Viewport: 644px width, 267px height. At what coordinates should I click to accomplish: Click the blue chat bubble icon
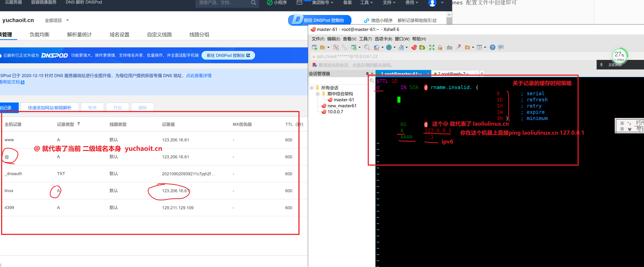pyautogui.click(x=501, y=47)
